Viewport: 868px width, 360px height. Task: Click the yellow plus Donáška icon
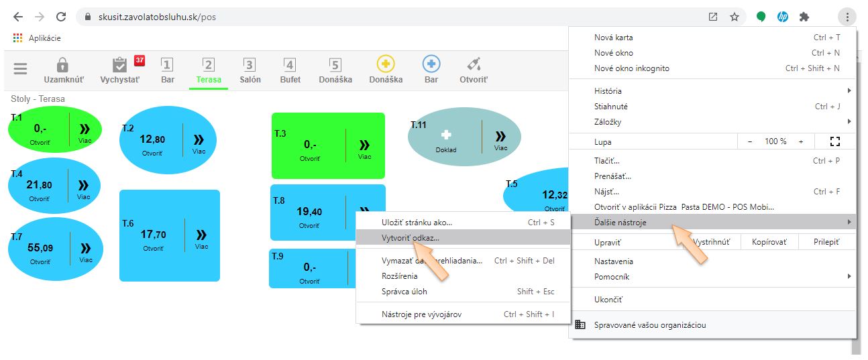(386, 64)
